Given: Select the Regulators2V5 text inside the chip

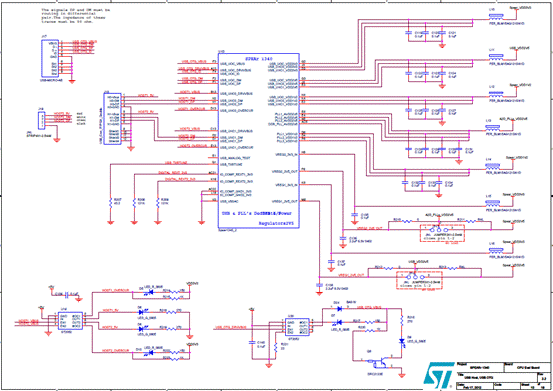Looking at the screenshot, I should click(x=276, y=224).
